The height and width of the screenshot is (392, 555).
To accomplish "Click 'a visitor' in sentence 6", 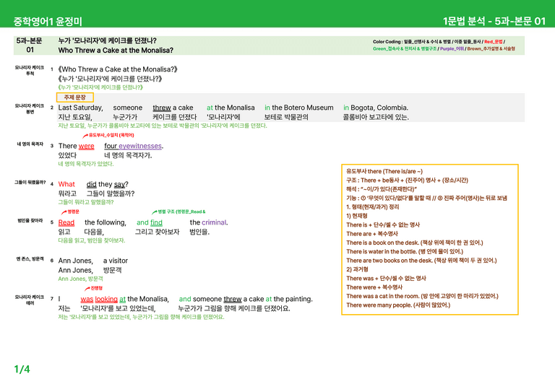I will pos(116,261).
